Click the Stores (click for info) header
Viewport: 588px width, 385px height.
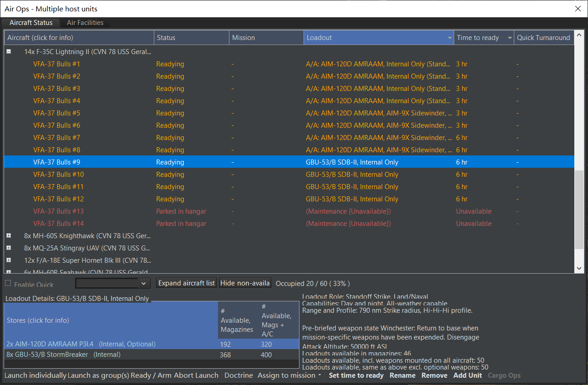pos(111,320)
